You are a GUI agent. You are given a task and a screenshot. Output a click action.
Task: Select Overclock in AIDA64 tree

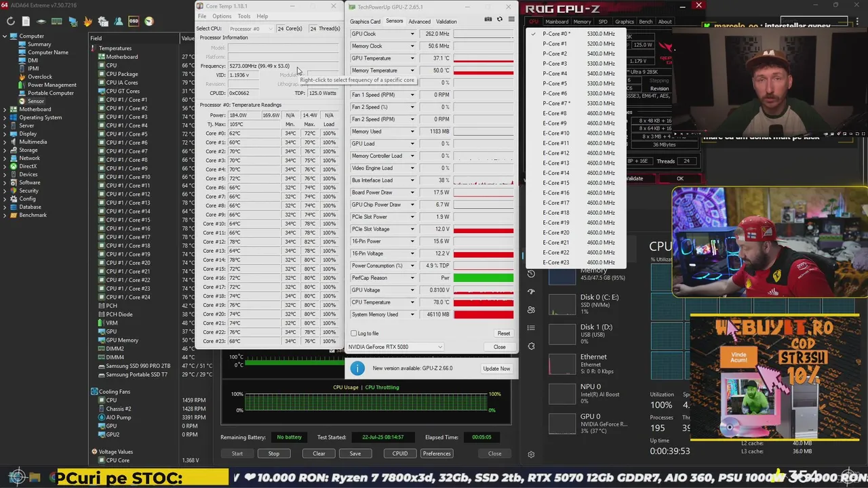(39, 77)
